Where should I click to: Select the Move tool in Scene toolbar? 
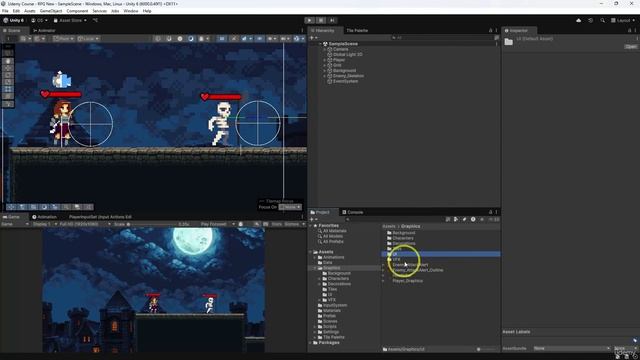pyautogui.click(x=8, y=68)
